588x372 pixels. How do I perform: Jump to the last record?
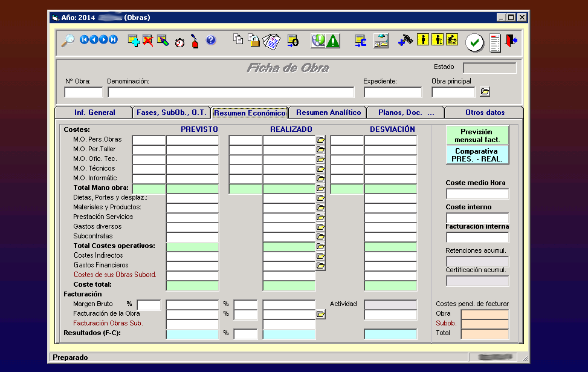[x=113, y=39]
